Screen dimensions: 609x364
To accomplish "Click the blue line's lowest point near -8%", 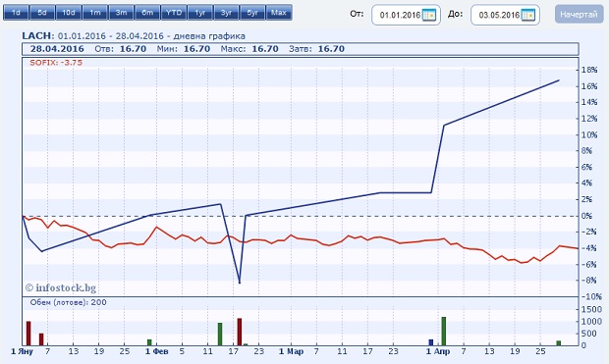I will tap(240, 283).
